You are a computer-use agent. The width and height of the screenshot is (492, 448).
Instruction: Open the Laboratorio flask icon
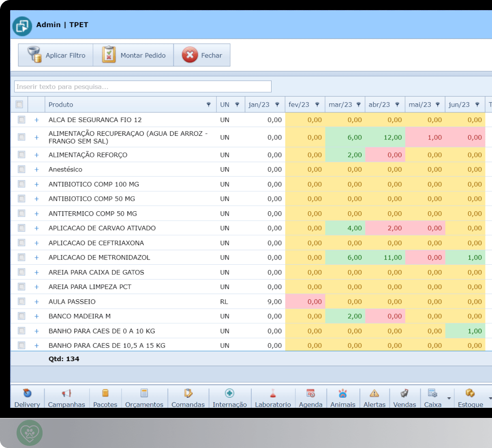273,393
